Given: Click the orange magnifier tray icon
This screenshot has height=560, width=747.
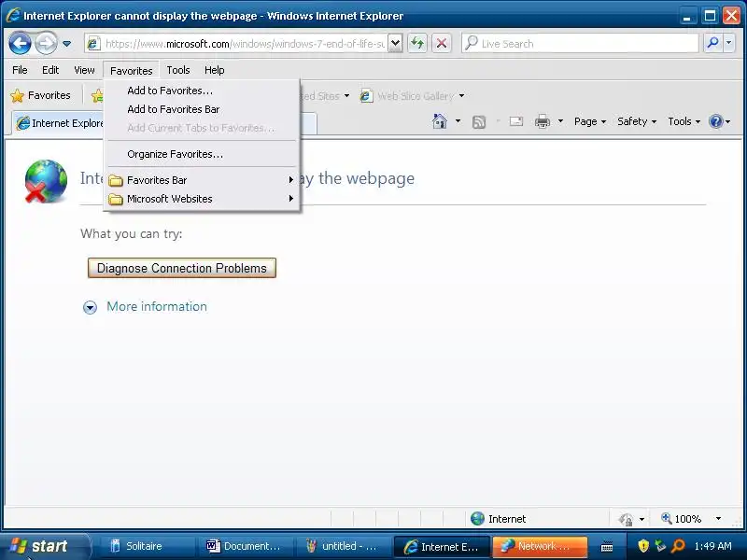Looking at the screenshot, I should [x=678, y=546].
